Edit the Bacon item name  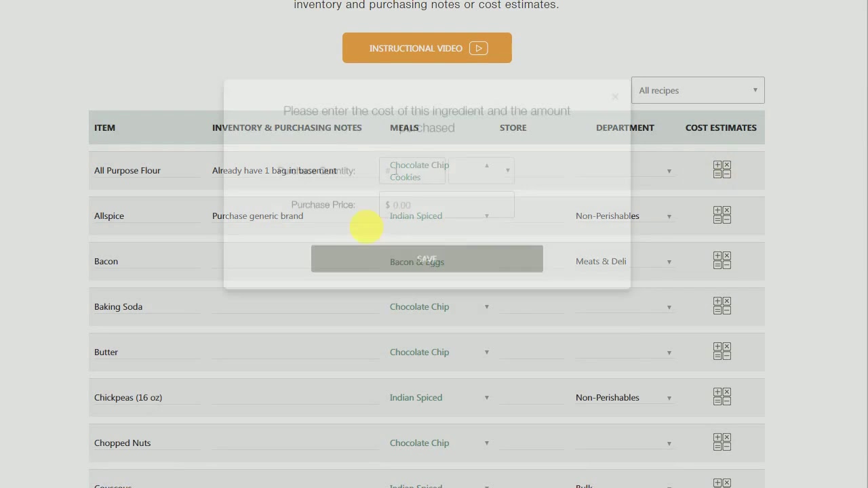[x=147, y=262]
